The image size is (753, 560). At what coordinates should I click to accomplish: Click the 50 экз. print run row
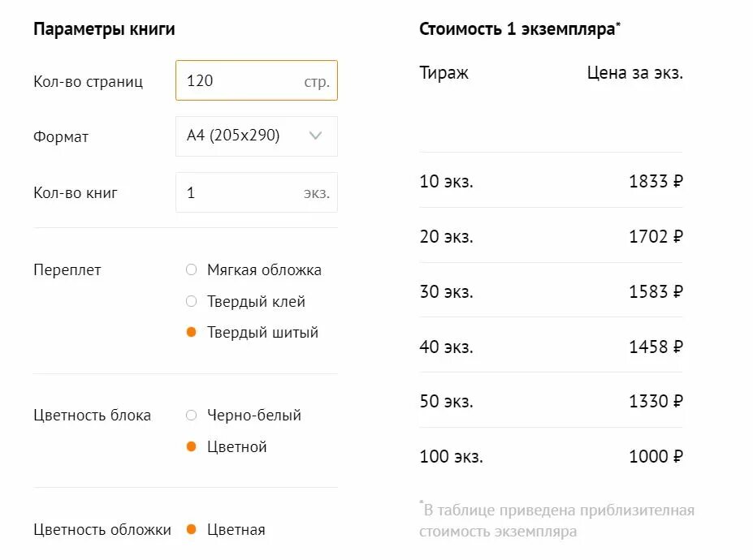click(551, 401)
